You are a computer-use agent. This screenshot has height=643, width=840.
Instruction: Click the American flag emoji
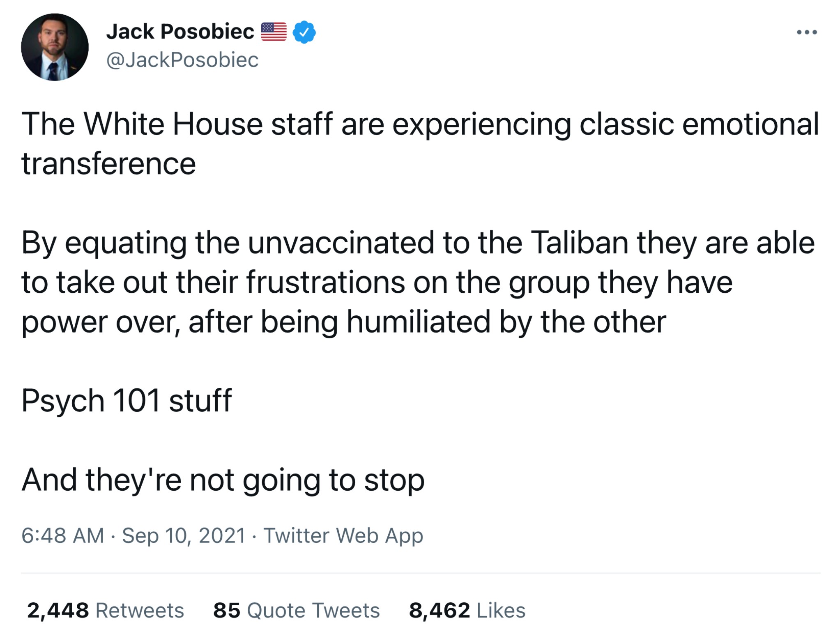coord(274,32)
